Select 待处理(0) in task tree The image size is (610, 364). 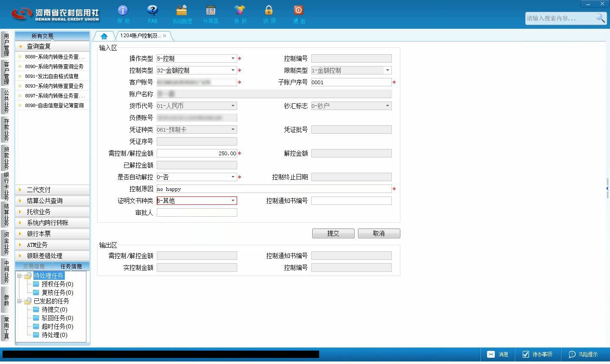(54, 335)
